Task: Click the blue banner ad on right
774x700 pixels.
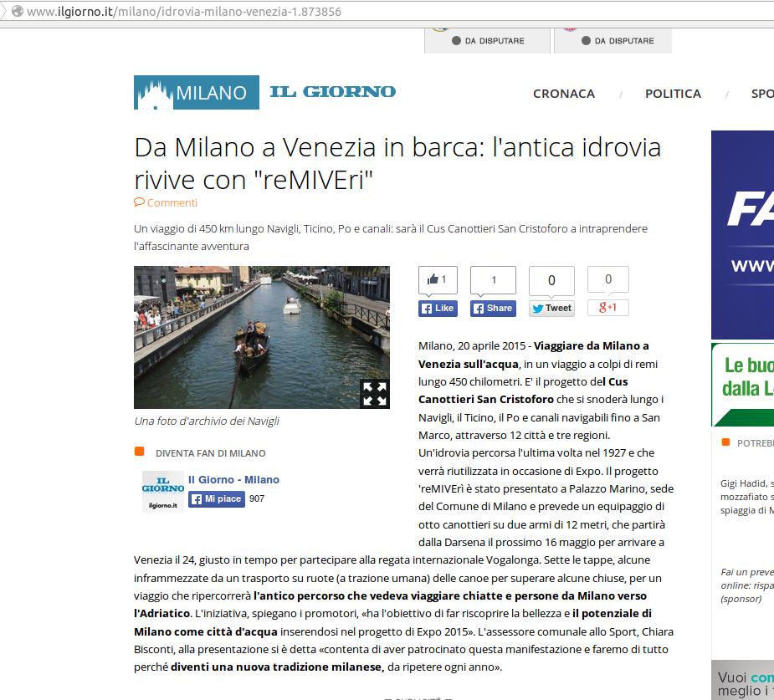Action: coord(742,235)
